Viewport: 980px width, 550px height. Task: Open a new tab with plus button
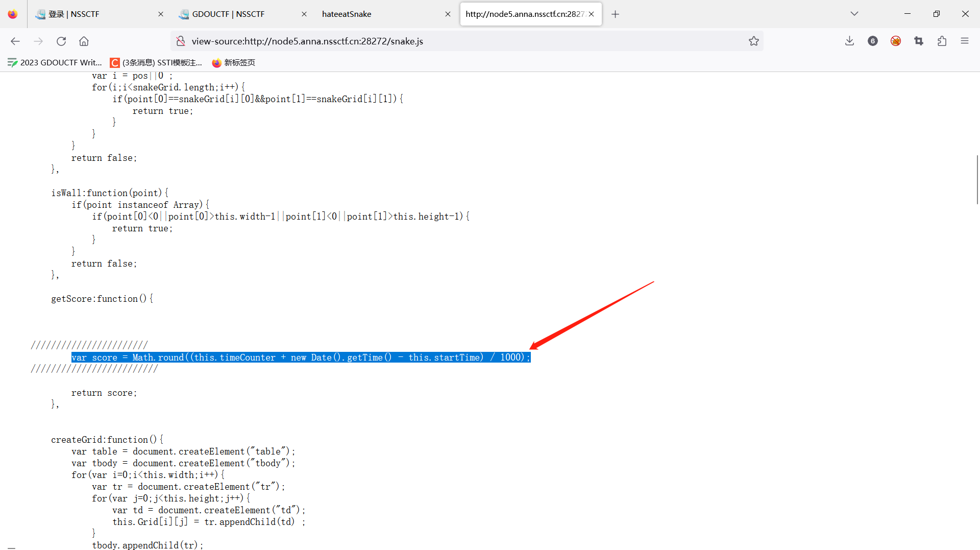(615, 14)
